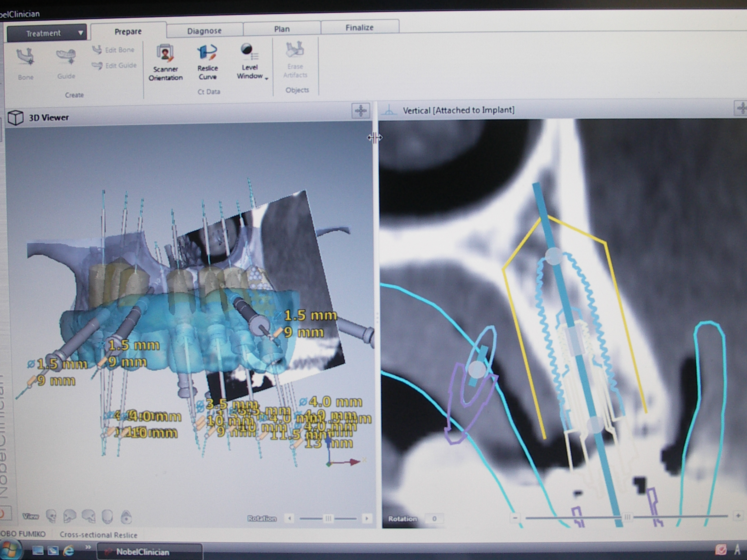Set 3D view to front skull view
The width and height of the screenshot is (747, 560).
tap(51, 516)
